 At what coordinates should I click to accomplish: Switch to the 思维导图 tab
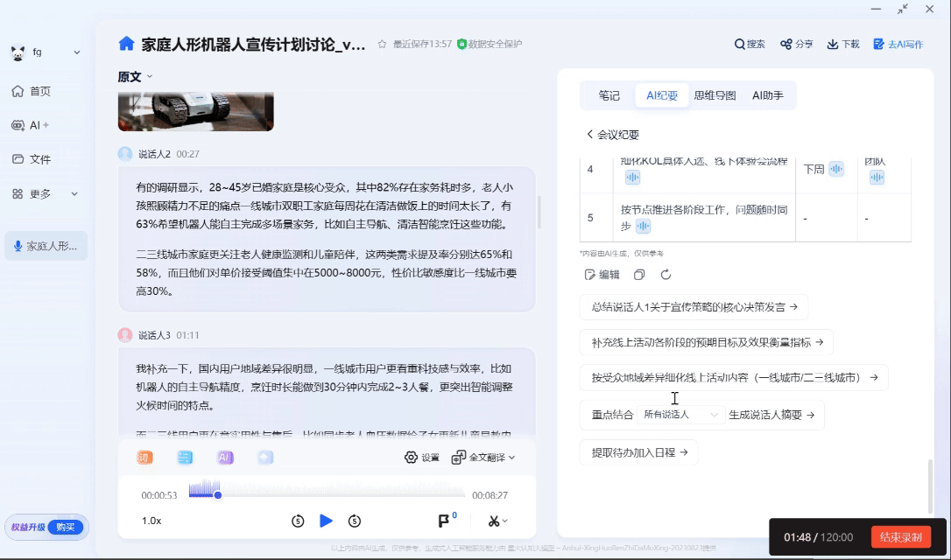716,95
